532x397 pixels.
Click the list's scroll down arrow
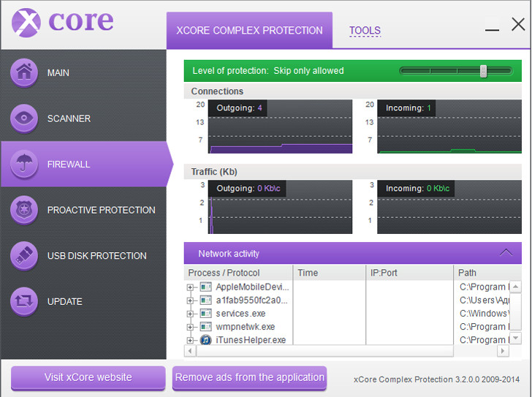click(515, 338)
